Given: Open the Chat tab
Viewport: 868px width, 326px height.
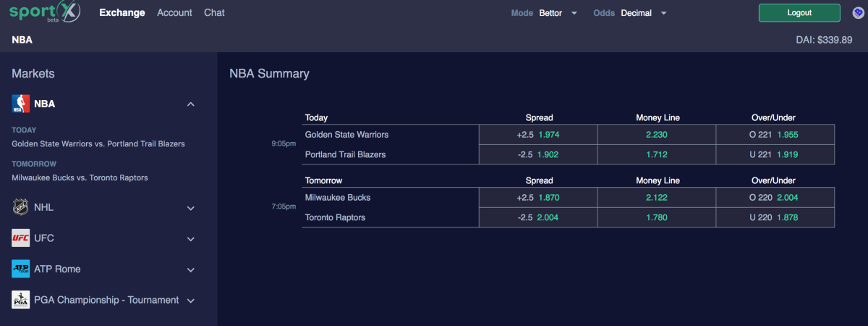Looking at the screenshot, I should click(214, 13).
